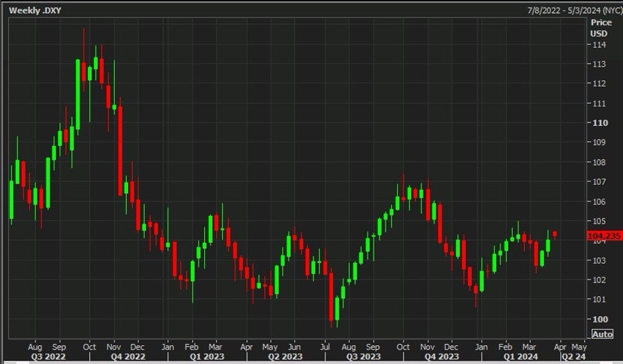Select Q1 2024 on the time axis
This screenshot has width=623, height=364.
pyautogui.click(x=518, y=357)
